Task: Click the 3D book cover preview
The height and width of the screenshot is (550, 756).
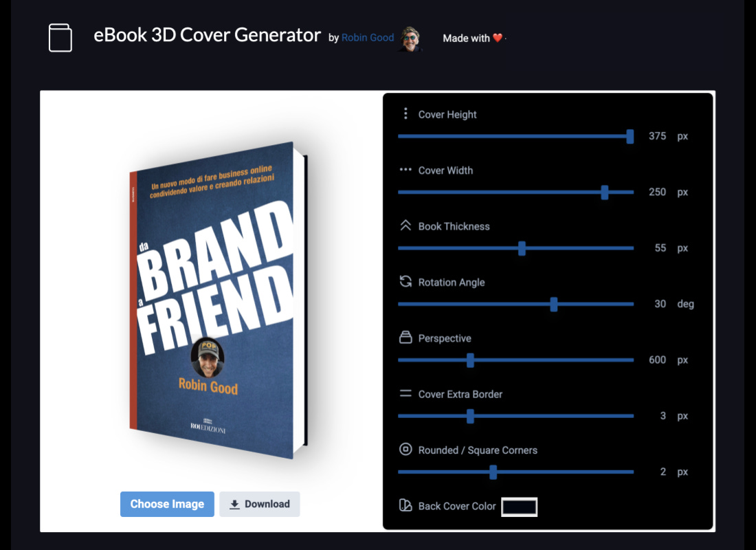Action: (218, 300)
